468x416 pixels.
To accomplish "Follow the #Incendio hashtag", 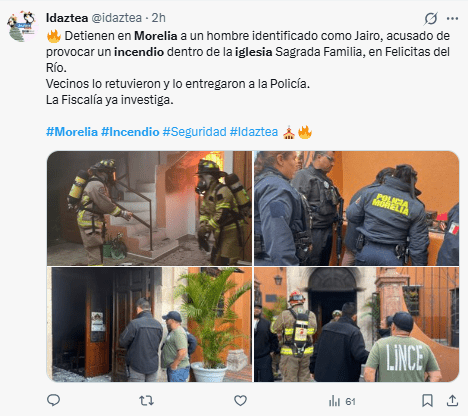I will click(130, 132).
